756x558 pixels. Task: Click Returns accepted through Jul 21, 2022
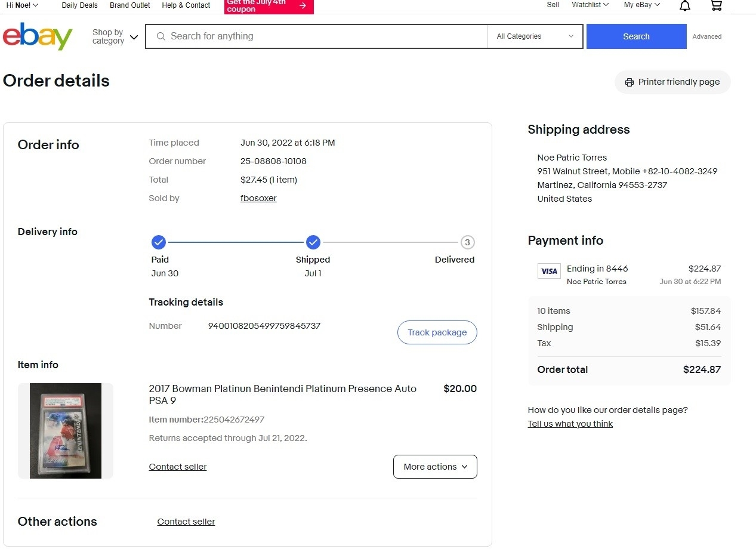(228, 438)
